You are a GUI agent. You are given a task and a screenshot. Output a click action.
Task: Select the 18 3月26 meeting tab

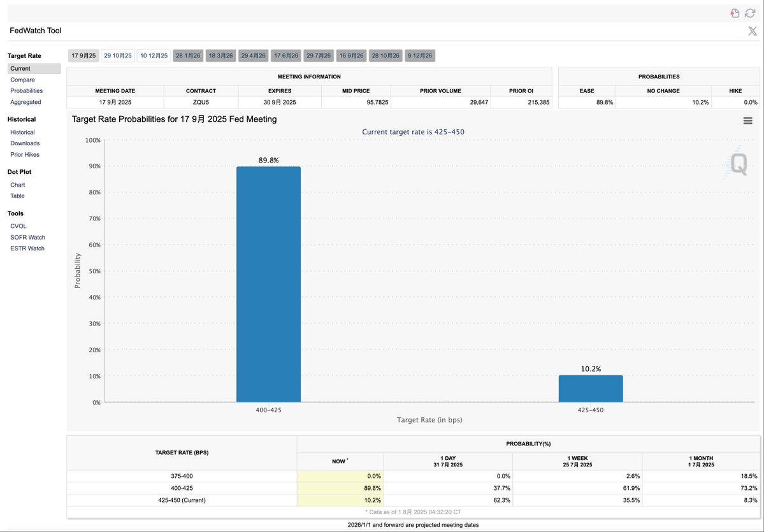coord(220,55)
